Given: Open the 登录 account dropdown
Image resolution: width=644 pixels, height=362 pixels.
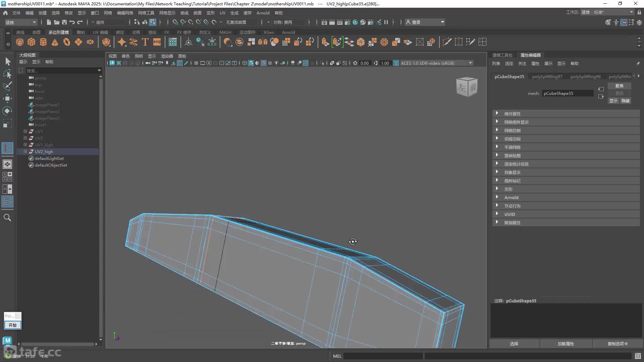Looking at the screenshot, I should [425, 22].
